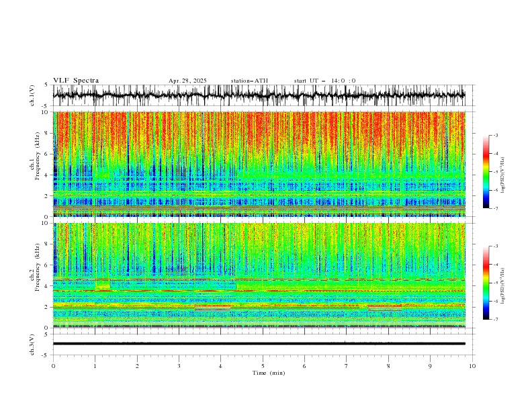The width and height of the screenshot is (532, 411).
Task: Click time axis tick label '3'
Action: (x=179, y=366)
